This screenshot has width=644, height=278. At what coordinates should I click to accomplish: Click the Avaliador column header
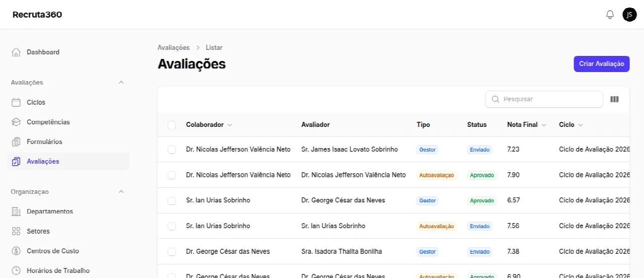tap(315, 124)
